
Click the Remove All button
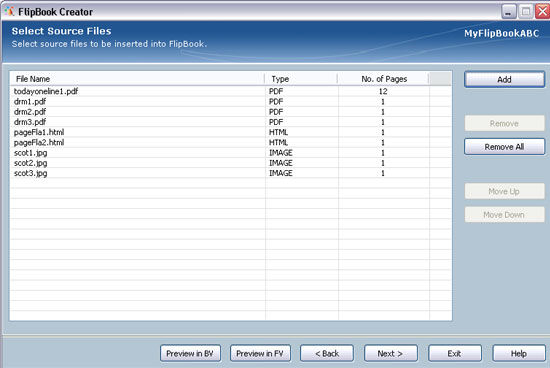click(504, 147)
